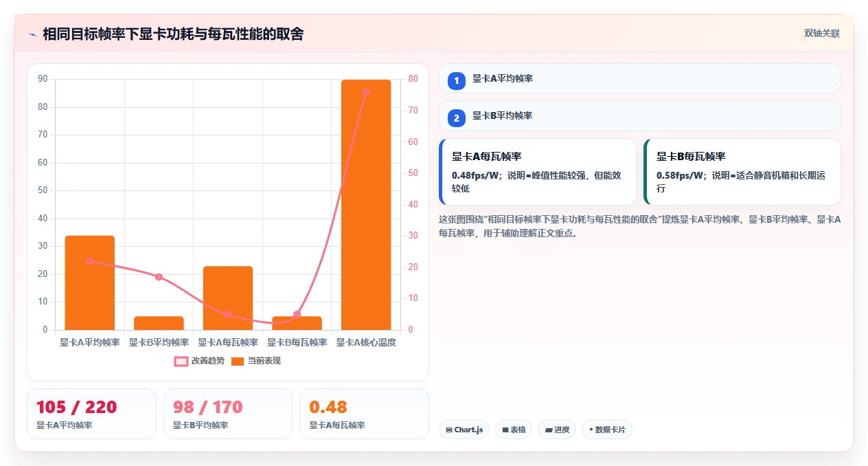This screenshot has width=868, height=466.
Task: Open the 显卡A每瓦帧率 0.48fps/W card
Action: coord(538,172)
